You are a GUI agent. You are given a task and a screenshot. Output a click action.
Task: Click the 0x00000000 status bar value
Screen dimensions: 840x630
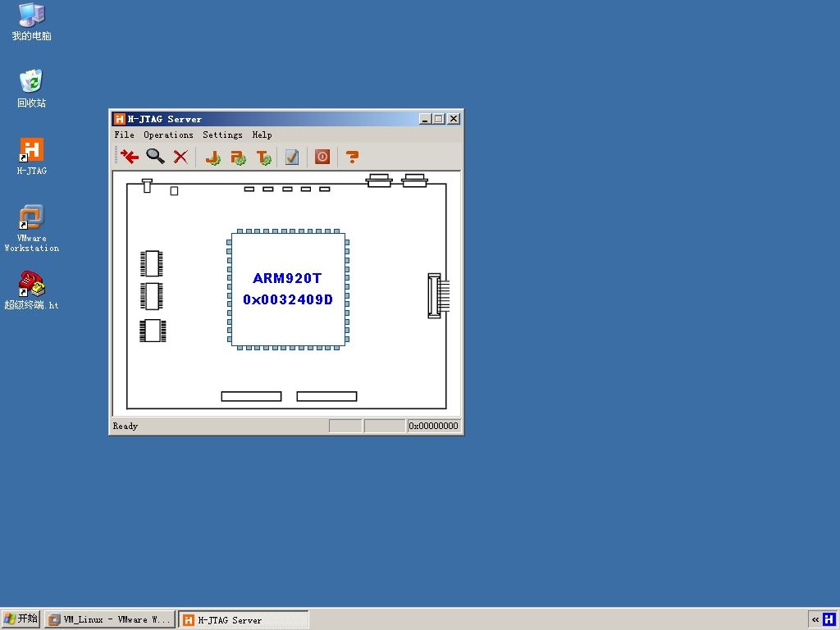[433, 426]
